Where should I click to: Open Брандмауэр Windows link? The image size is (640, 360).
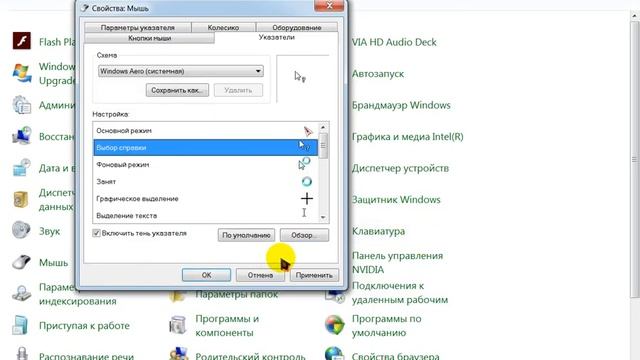401,105
